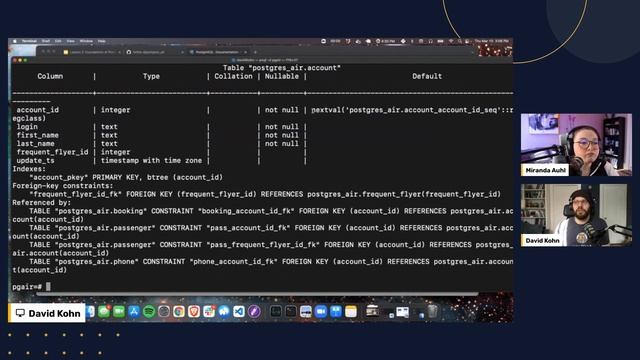
Task: Click the table title 'postgres_air.account'
Action: [294, 68]
